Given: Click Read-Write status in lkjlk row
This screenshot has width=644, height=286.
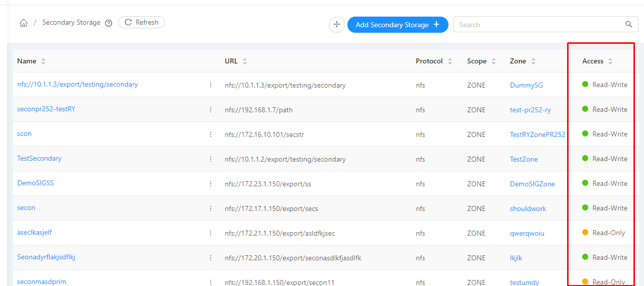Looking at the screenshot, I should click(x=605, y=257).
